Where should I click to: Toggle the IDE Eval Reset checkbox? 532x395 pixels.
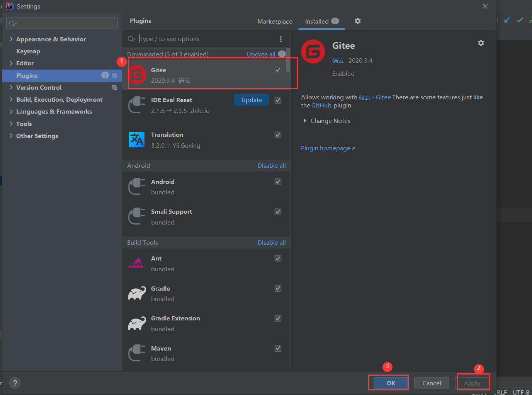coord(278,100)
